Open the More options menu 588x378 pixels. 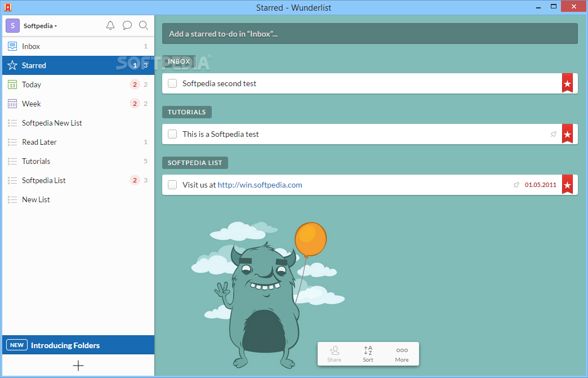point(402,354)
